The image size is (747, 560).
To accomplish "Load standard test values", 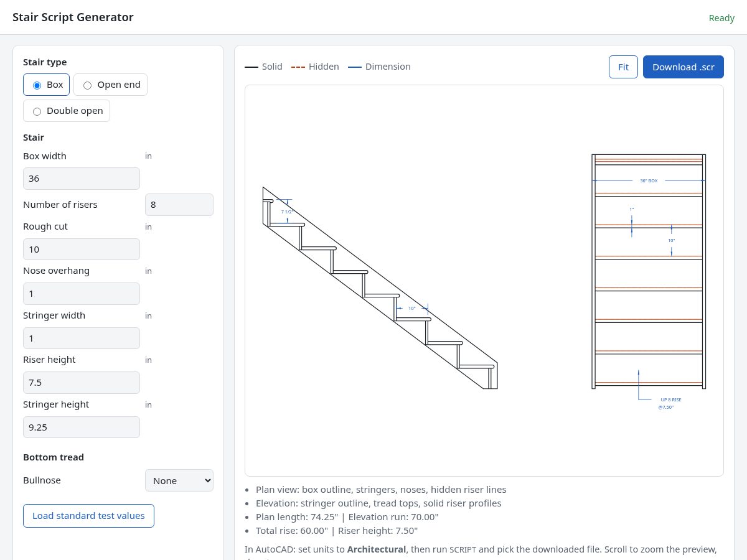I will coord(88,516).
